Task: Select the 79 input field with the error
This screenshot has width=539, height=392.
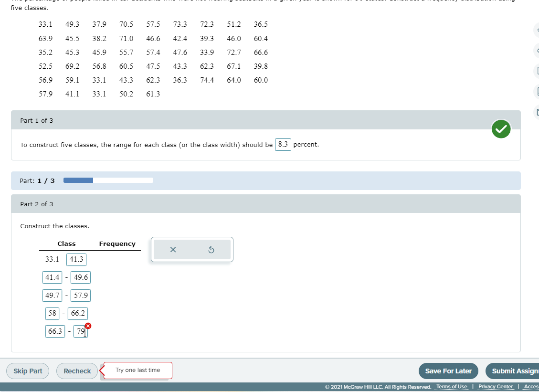Action: pos(80,331)
